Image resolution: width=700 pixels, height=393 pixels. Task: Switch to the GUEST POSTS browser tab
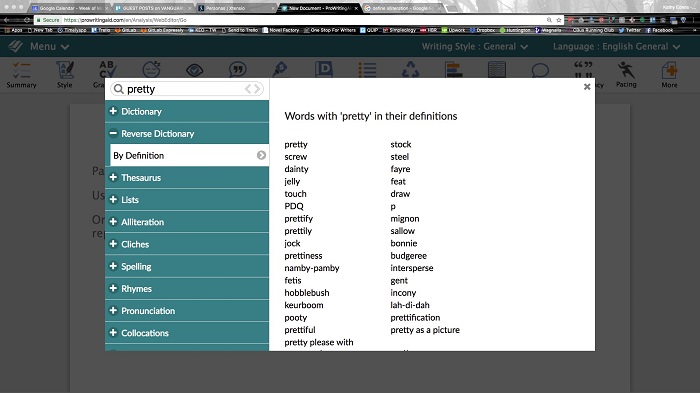coord(153,8)
